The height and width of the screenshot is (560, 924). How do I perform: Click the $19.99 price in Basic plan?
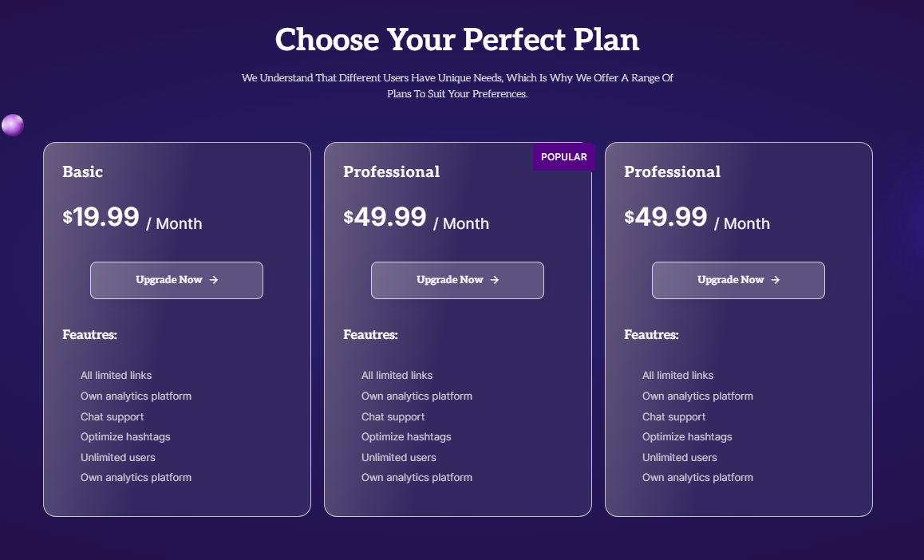click(x=101, y=217)
